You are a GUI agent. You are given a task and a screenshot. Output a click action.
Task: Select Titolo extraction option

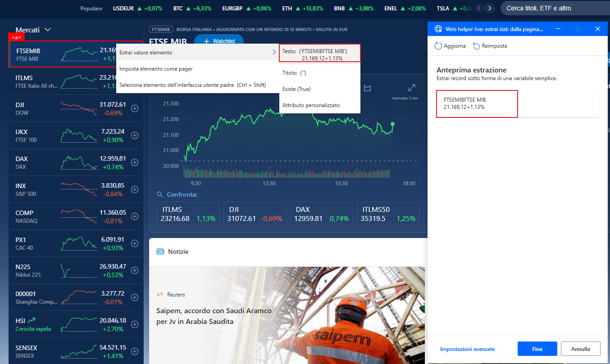click(x=320, y=72)
